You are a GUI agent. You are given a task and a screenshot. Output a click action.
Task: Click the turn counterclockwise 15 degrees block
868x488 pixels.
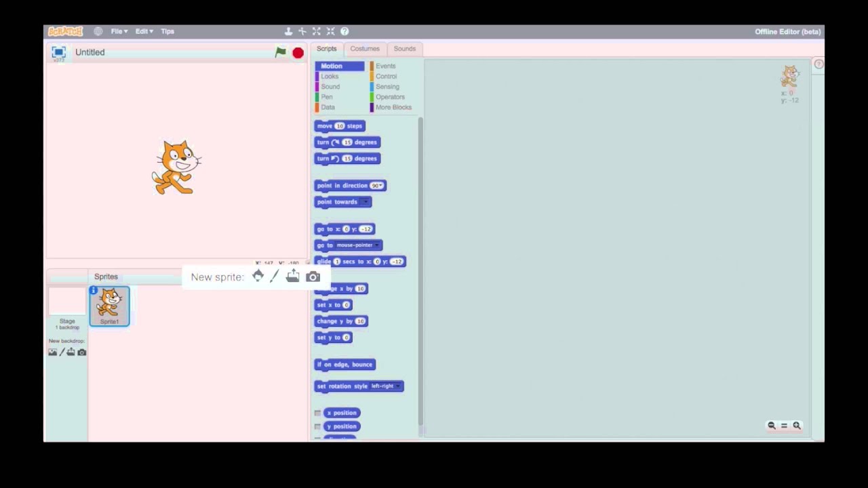pyautogui.click(x=347, y=159)
